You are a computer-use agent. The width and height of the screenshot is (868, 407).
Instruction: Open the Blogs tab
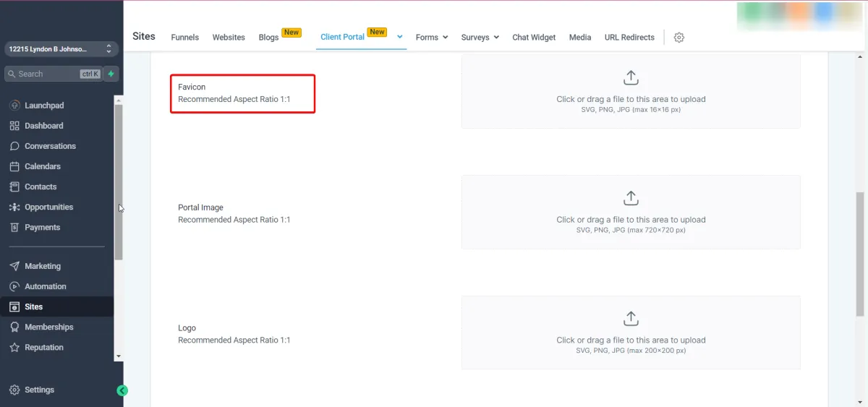click(268, 38)
